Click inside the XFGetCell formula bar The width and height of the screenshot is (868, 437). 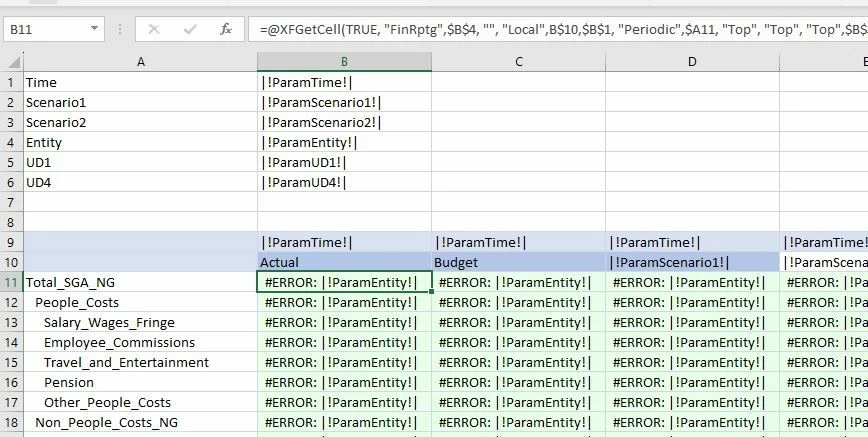[x=558, y=29]
